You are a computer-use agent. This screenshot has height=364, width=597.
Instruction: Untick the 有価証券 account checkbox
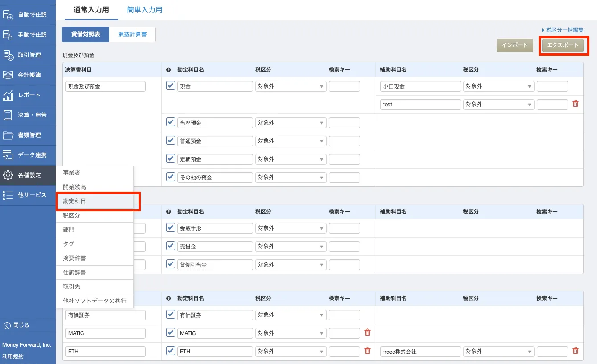pyautogui.click(x=170, y=314)
